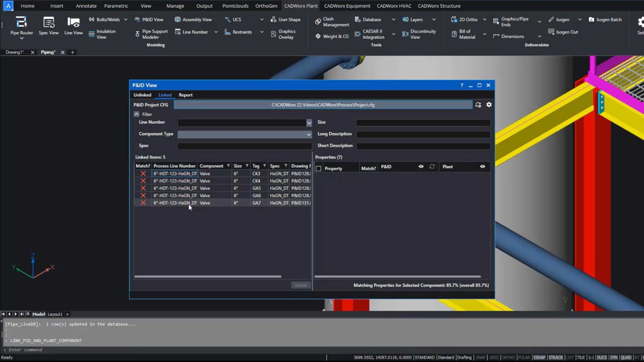Click the sync icon in P&ID column header
The image size is (644, 362).
pos(432,167)
